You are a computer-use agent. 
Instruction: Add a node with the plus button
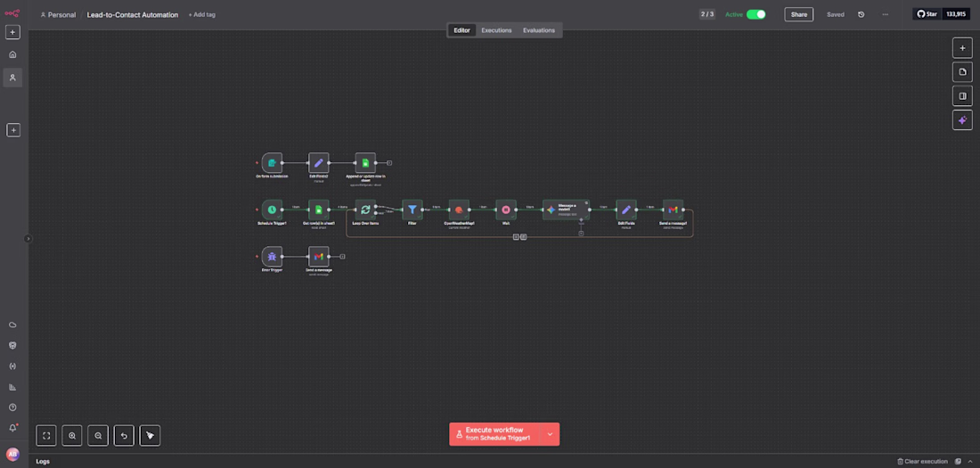click(962, 48)
